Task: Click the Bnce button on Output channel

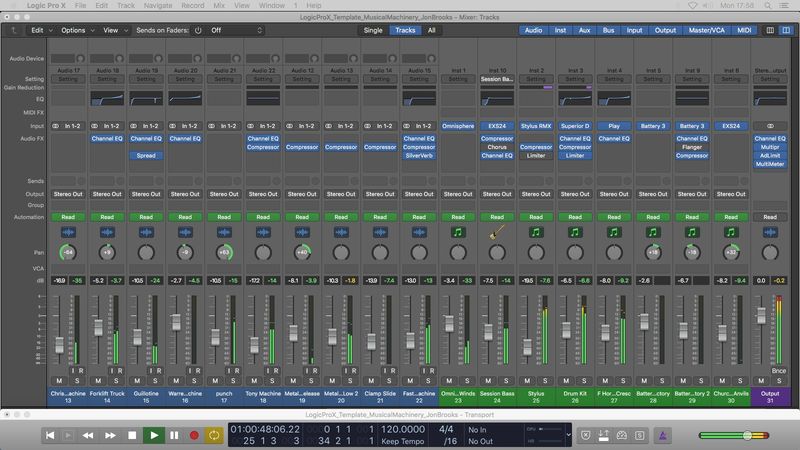Action: tap(779, 371)
